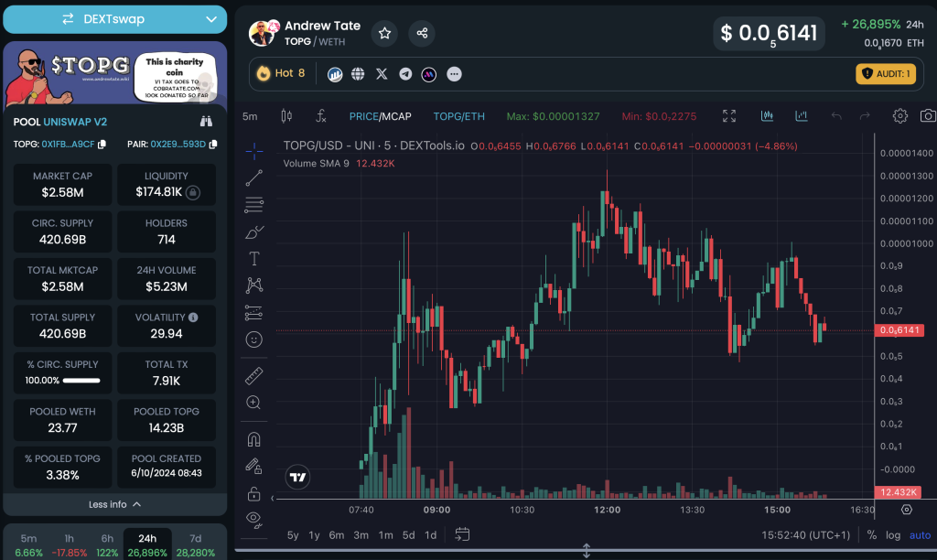This screenshot has width=937, height=560.
Task: Enter fullscreen chart mode
Action: pyautogui.click(x=729, y=116)
